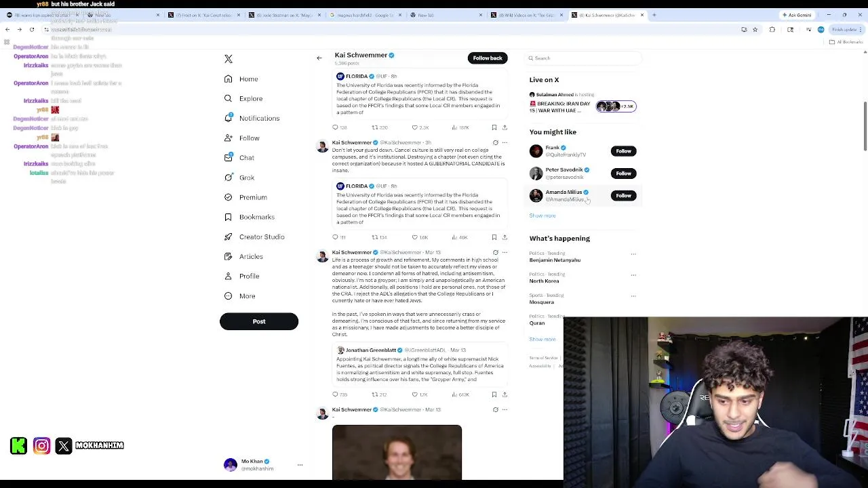The height and width of the screenshot is (488, 868).
Task: Follow Peter Savodnik in You might like
Action: 623,174
